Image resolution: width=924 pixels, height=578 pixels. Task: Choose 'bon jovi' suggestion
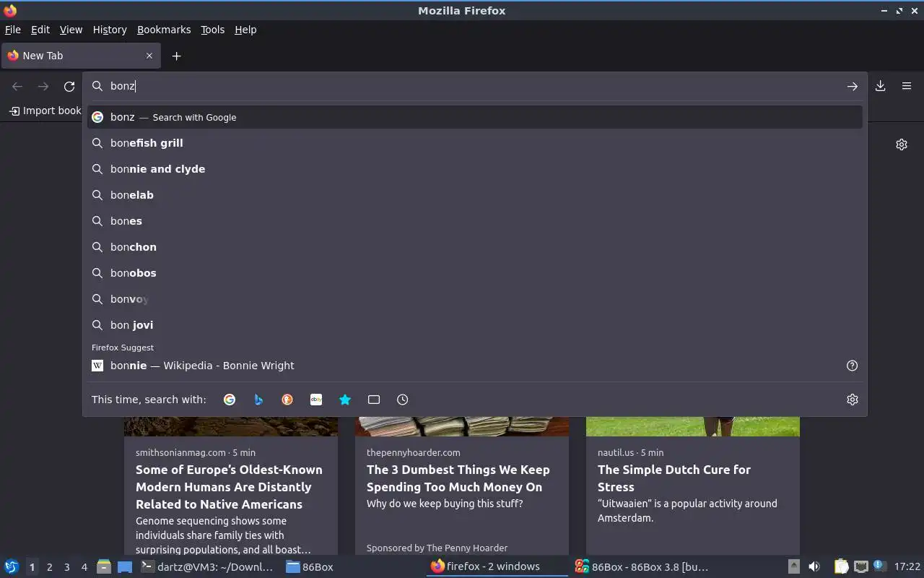pyautogui.click(x=475, y=325)
